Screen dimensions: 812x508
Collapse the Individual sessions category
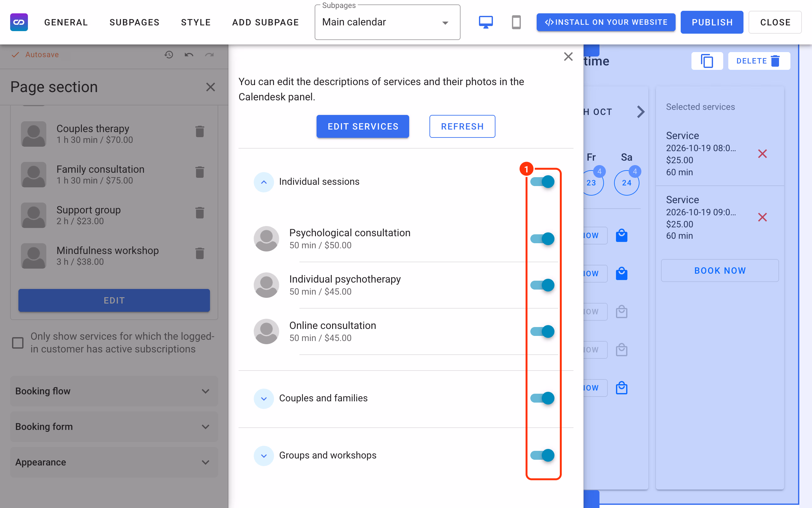coord(264,182)
